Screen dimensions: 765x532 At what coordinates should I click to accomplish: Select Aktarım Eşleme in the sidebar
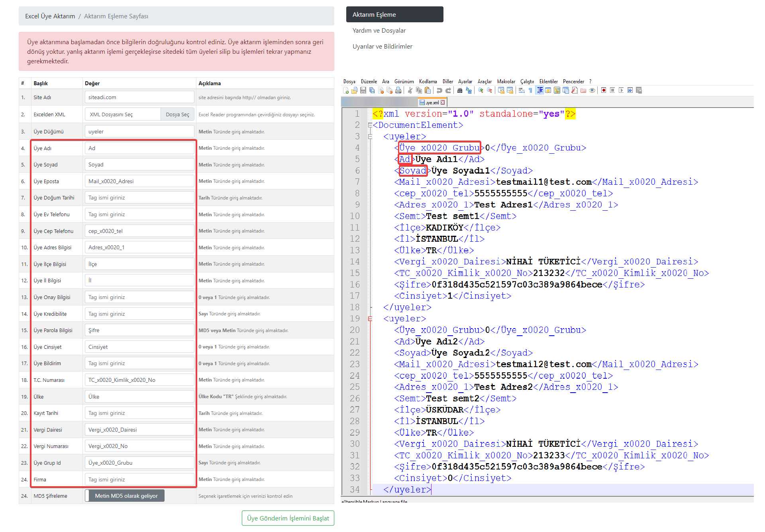click(x=394, y=14)
